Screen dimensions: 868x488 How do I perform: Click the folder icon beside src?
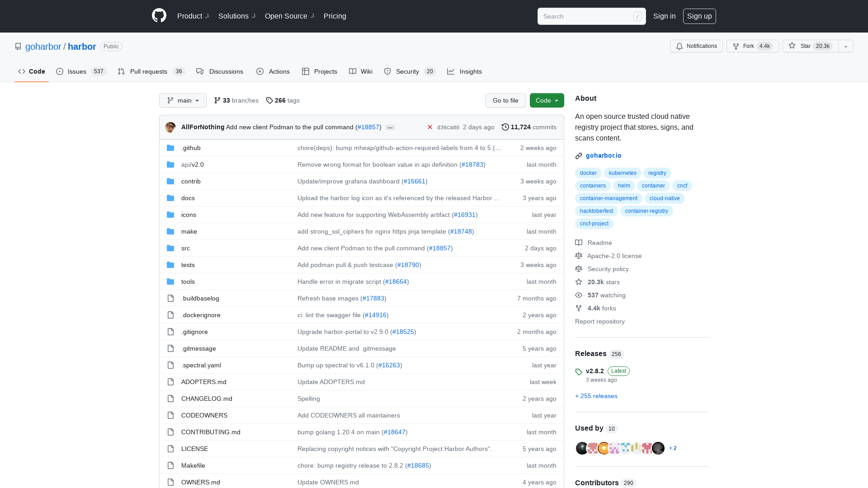(170, 248)
